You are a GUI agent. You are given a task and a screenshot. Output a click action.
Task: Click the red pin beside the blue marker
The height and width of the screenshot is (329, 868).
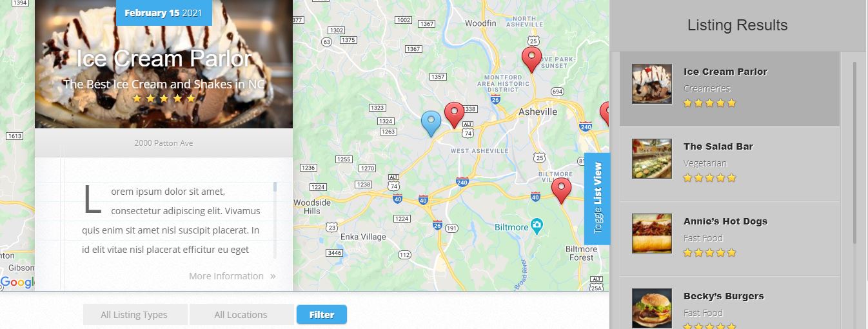(455, 115)
